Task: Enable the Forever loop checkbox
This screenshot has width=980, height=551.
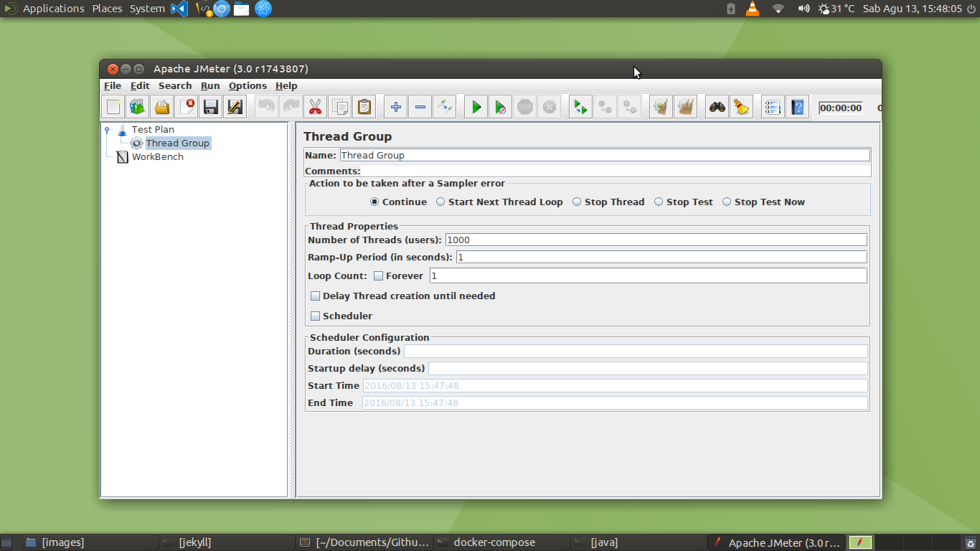Action: [x=378, y=276]
